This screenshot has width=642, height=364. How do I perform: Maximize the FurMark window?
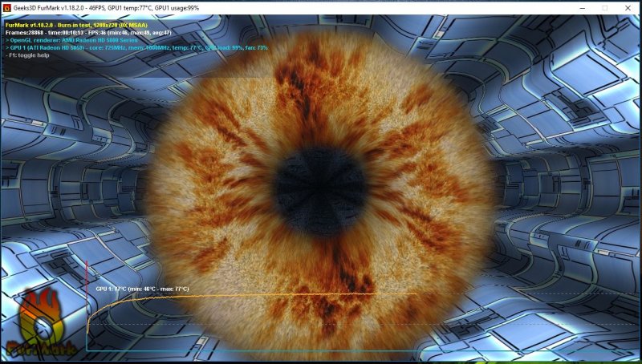tap(603, 7)
